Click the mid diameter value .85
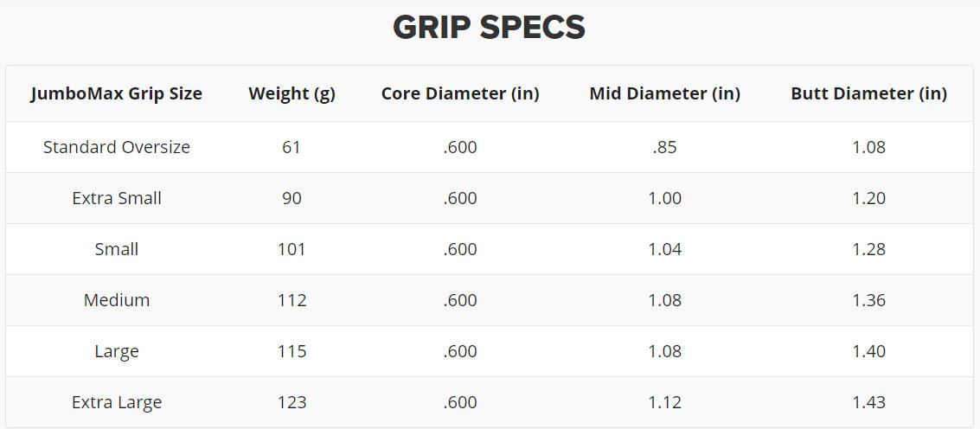The width and height of the screenshot is (980, 429). click(x=664, y=147)
